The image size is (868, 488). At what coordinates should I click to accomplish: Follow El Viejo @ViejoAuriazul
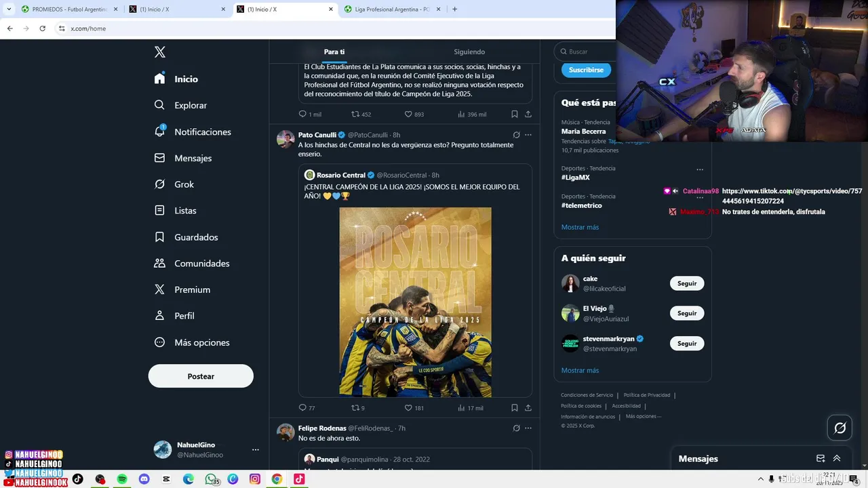(687, 313)
